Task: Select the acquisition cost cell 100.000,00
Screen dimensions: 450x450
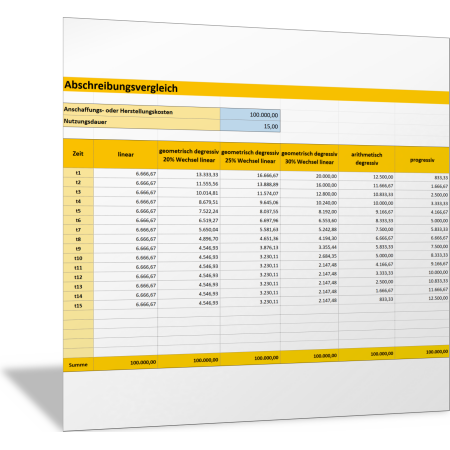Action: click(250, 114)
